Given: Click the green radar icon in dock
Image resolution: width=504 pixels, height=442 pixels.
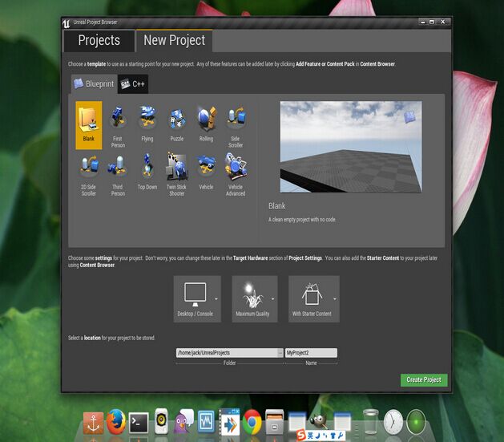Looking at the screenshot, I should [x=416, y=422].
